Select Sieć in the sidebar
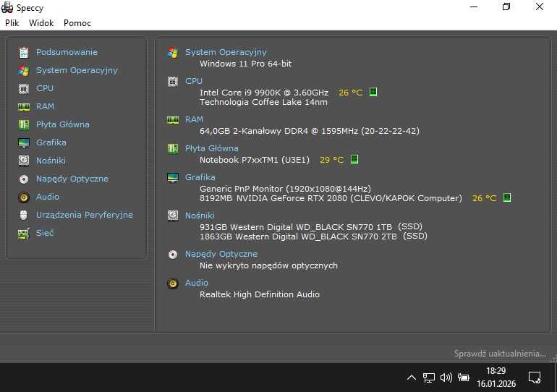The height and width of the screenshot is (392, 557). click(x=45, y=234)
